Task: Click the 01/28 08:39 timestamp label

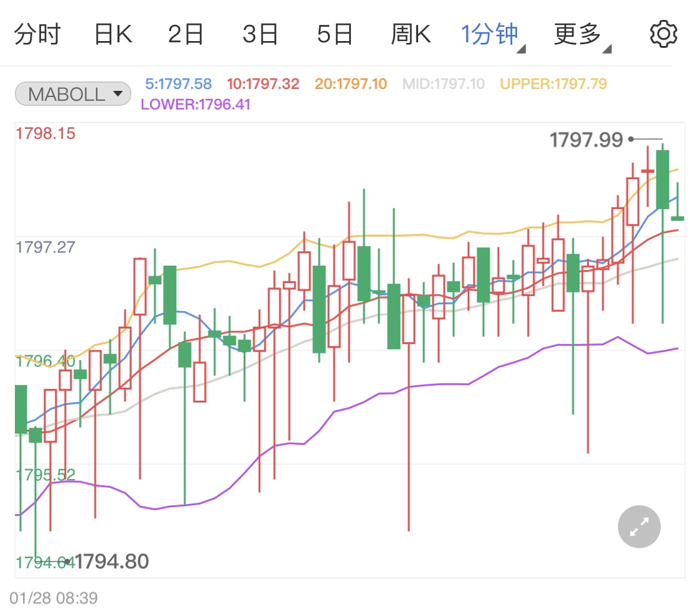Action: (x=54, y=599)
